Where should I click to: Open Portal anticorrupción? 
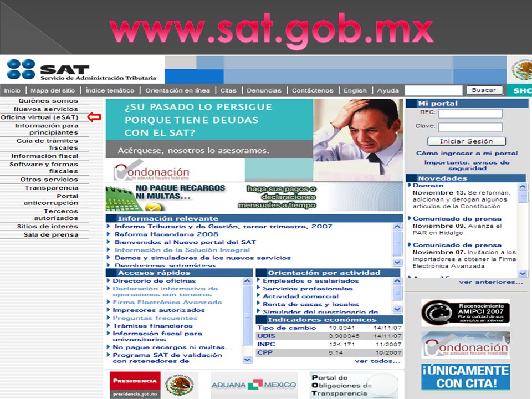point(51,199)
